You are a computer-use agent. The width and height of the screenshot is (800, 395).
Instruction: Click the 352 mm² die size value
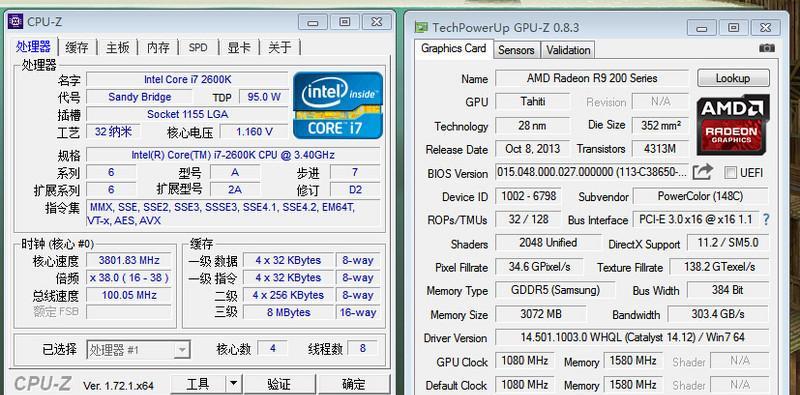660,125
